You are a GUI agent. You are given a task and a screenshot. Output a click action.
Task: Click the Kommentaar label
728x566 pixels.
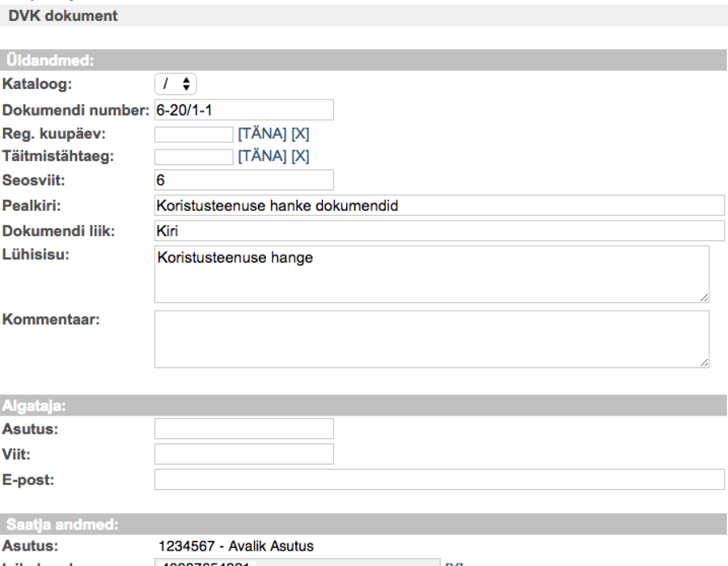click(51, 319)
